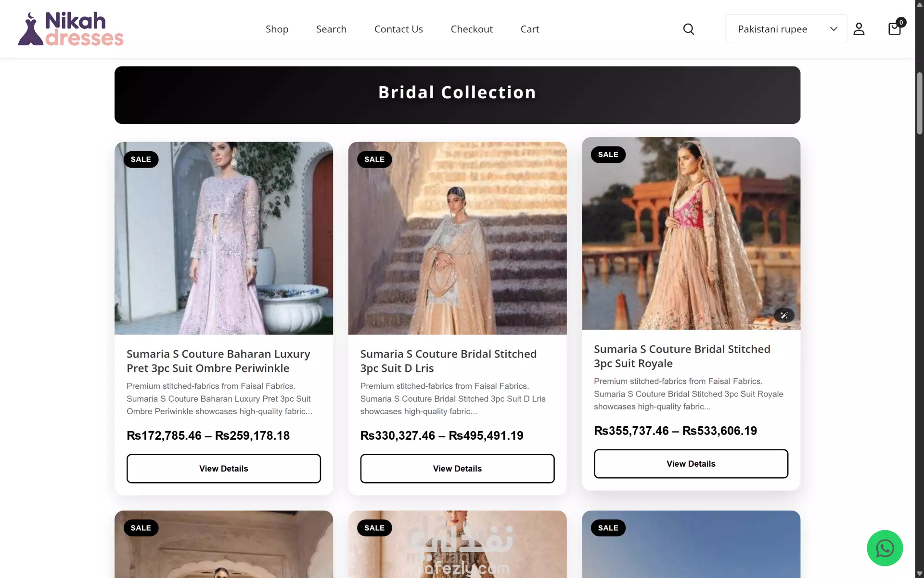Viewport: 924px width, 578px height.
Task: Click the search magnifier icon
Action: (x=689, y=29)
